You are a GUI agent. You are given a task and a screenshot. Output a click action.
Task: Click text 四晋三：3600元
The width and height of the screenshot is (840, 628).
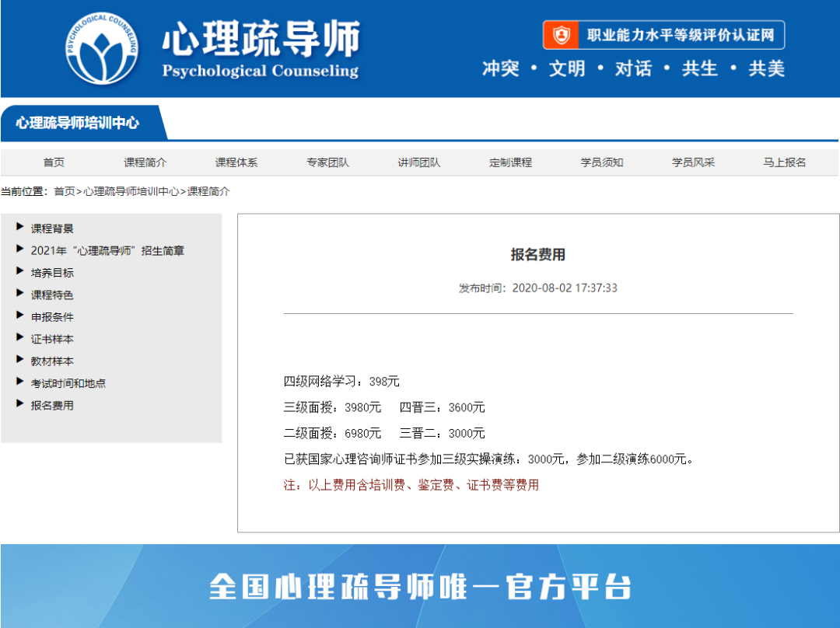(442, 407)
